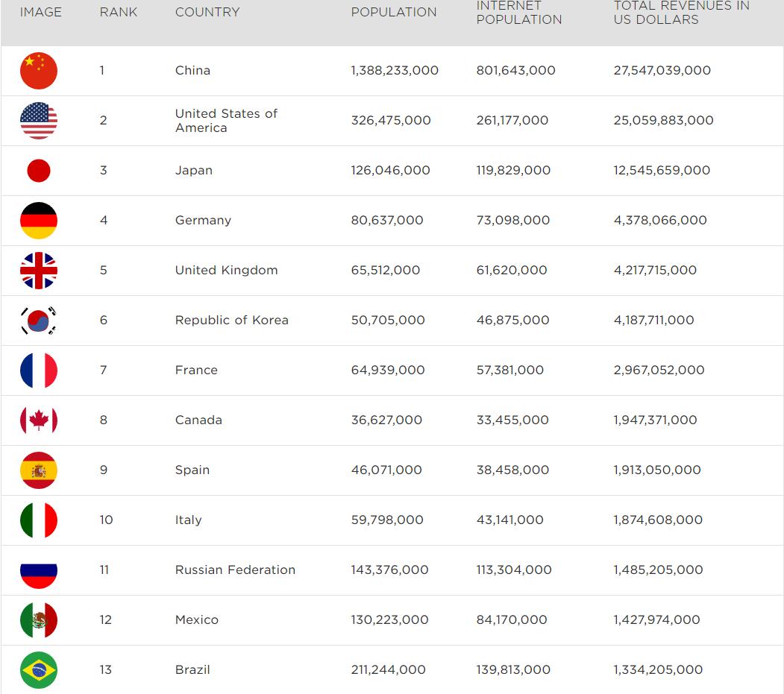Click the Italy country name
Image resolution: width=784 pixels, height=694 pixels.
(x=189, y=520)
